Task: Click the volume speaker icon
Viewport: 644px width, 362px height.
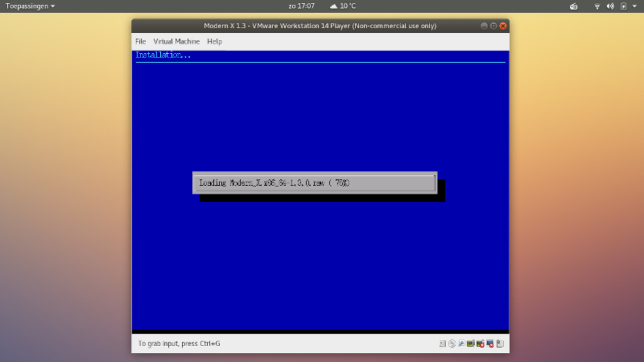Action: pos(610,6)
